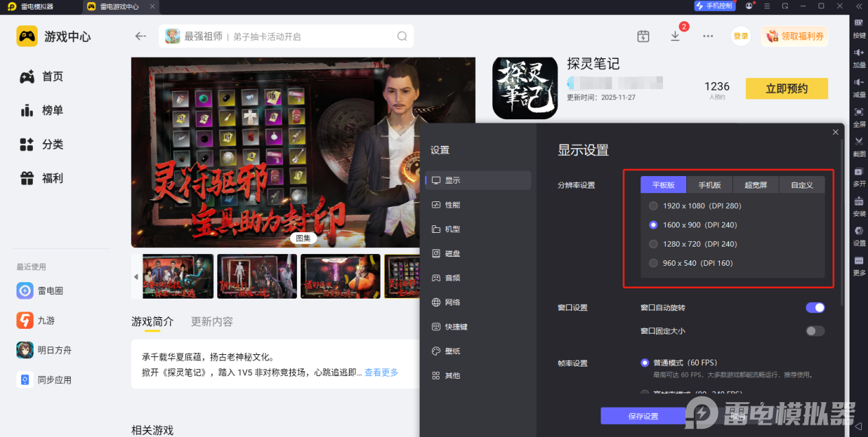
Task: Click the 查看更多 link
Action: (x=381, y=373)
